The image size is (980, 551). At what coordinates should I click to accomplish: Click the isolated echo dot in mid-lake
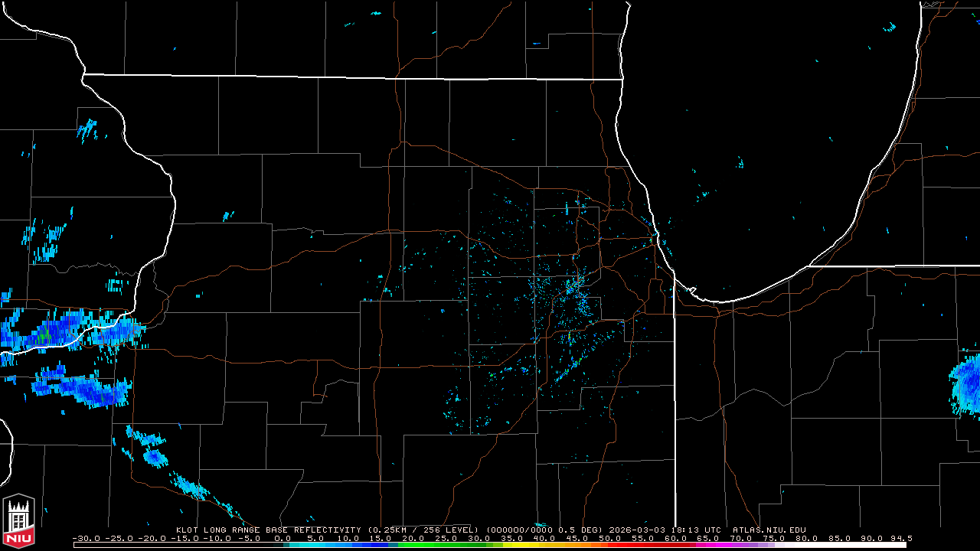click(x=740, y=163)
